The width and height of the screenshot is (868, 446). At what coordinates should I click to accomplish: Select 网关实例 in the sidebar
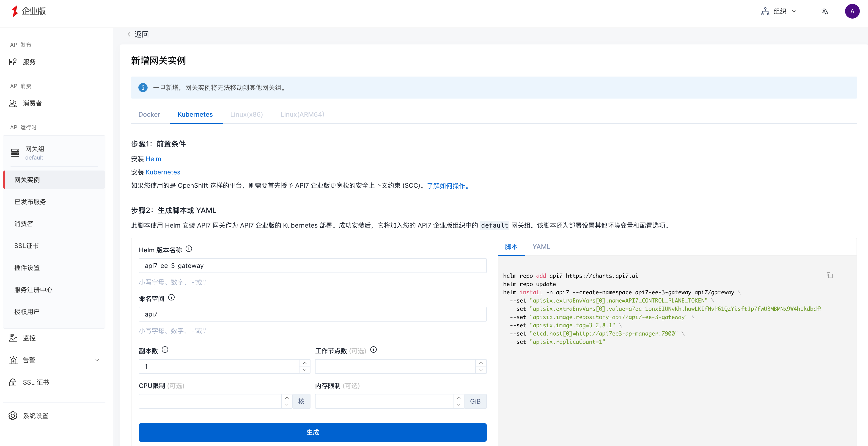pyautogui.click(x=54, y=180)
